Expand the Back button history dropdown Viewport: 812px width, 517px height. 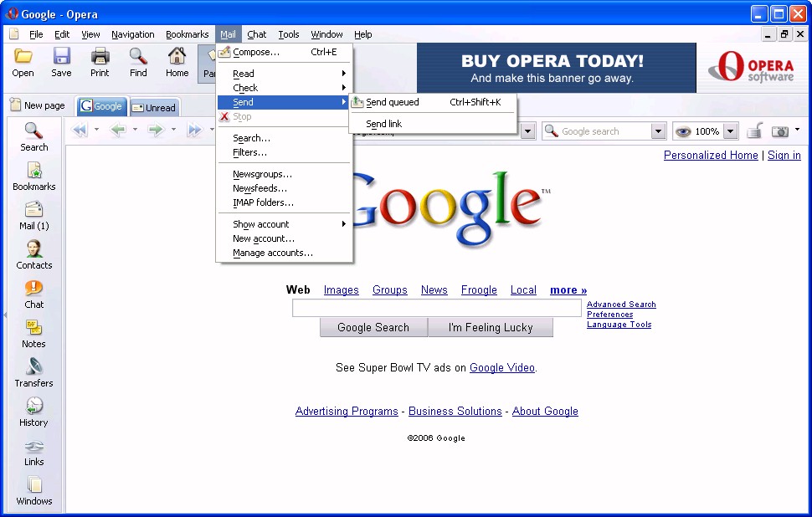pyautogui.click(x=135, y=130)
